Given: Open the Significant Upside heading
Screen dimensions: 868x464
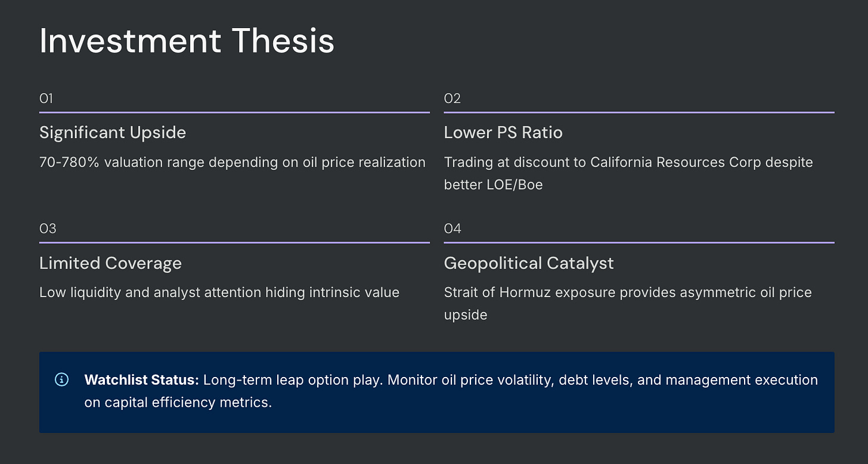Looking at the screenshot, I should [x=113, y=132].
